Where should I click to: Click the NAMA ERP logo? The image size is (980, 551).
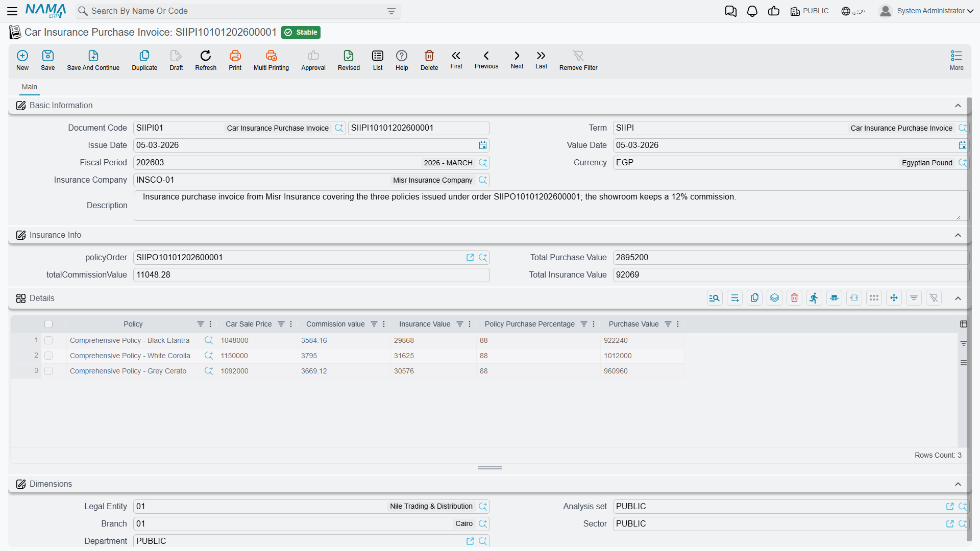(x=45, y=11)
